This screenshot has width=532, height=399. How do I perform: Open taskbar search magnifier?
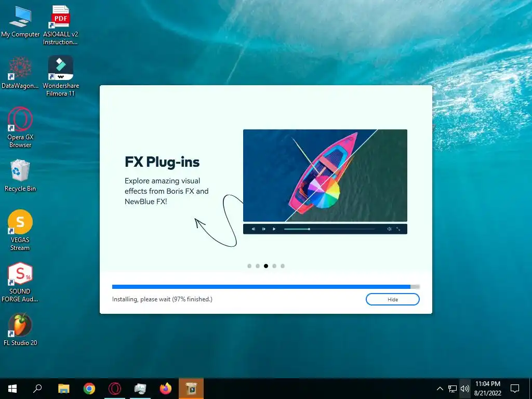tap(37, 389)
